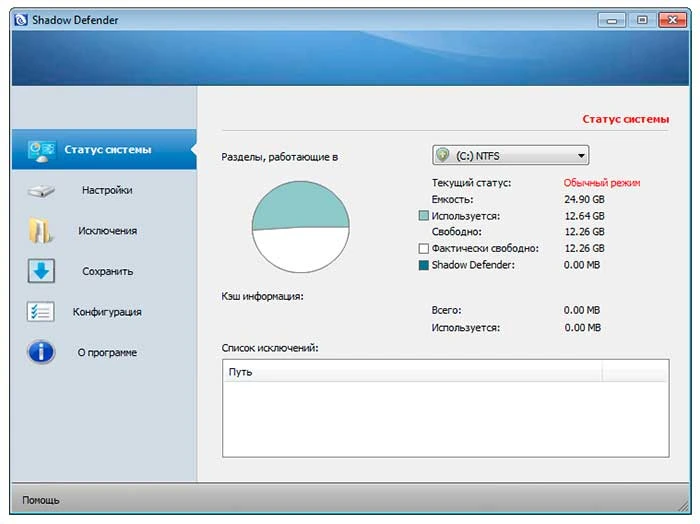This screenshot has width=700, height=524.
Task: Click the disk usage pie chart
Action: coord(300,227)
